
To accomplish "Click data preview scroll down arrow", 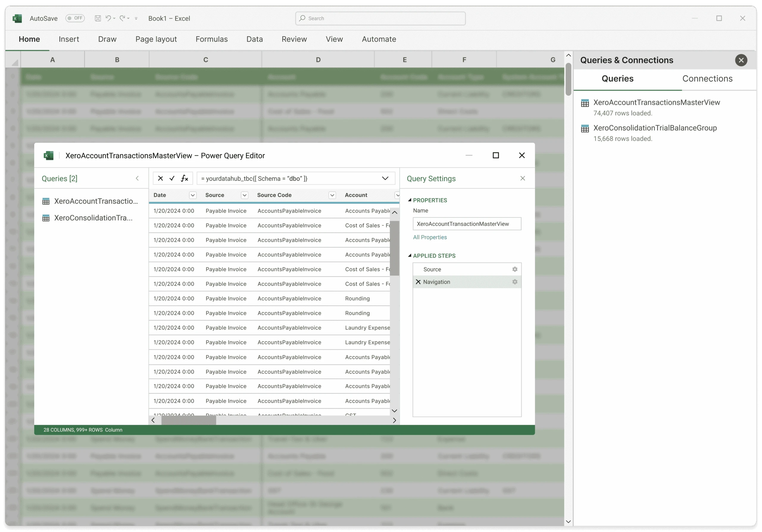I will 394,411.
